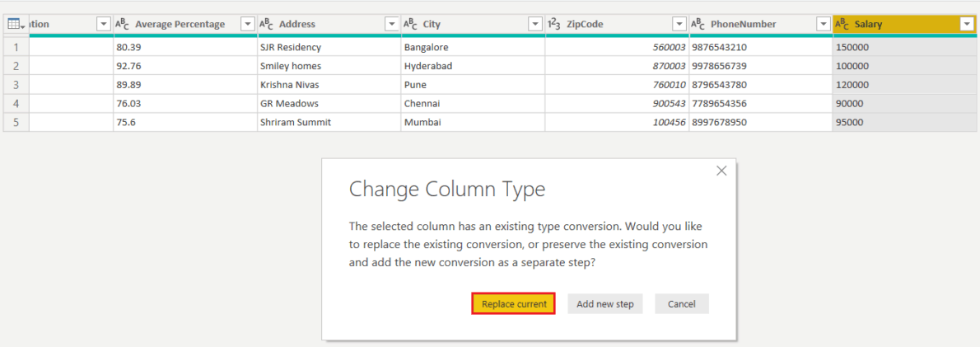This screenshot has width=980, height=347.
Task: Click the salary 120000 cell
Action: pos(904,84)
